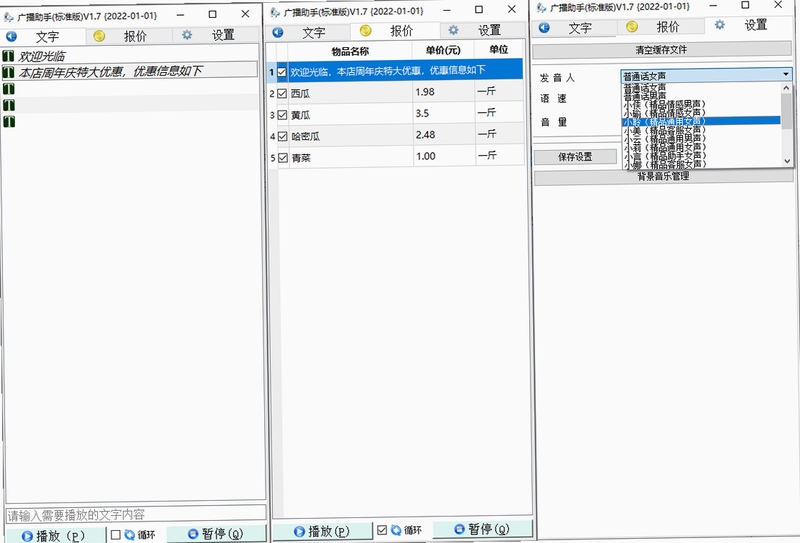This screenshot has width=800, height=543.
Task: Open the 设置 gear tab in the left window
Action: [217, 35]
